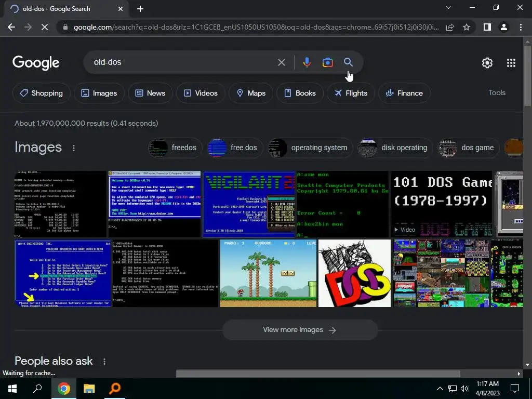Select the operating system image chip
Viewport: 532px width, 399px height.
point(310,148)
